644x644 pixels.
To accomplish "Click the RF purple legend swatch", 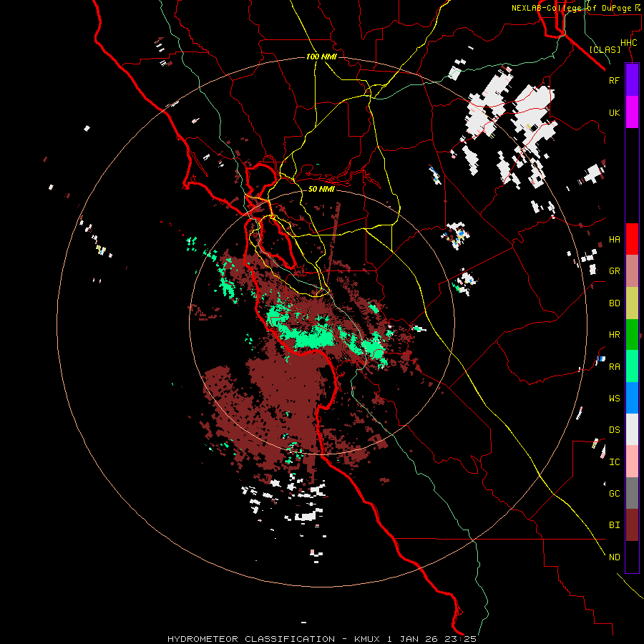I will 632,80.
